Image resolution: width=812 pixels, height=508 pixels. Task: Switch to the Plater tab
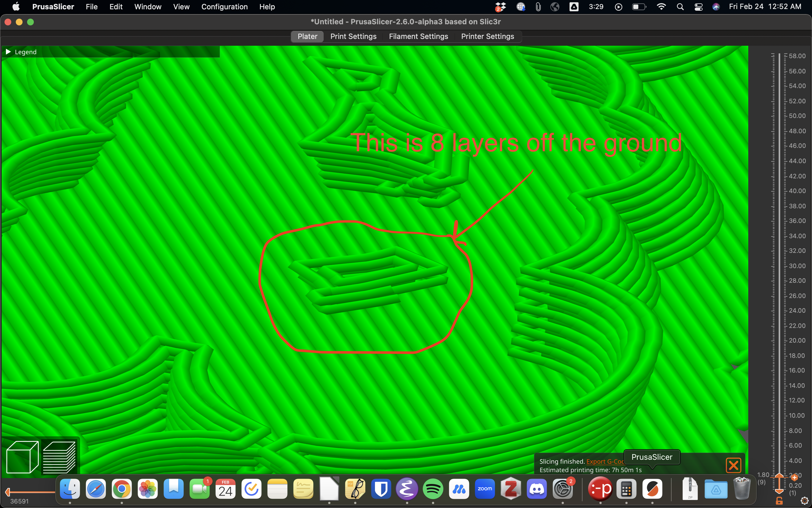click(307, 36)
